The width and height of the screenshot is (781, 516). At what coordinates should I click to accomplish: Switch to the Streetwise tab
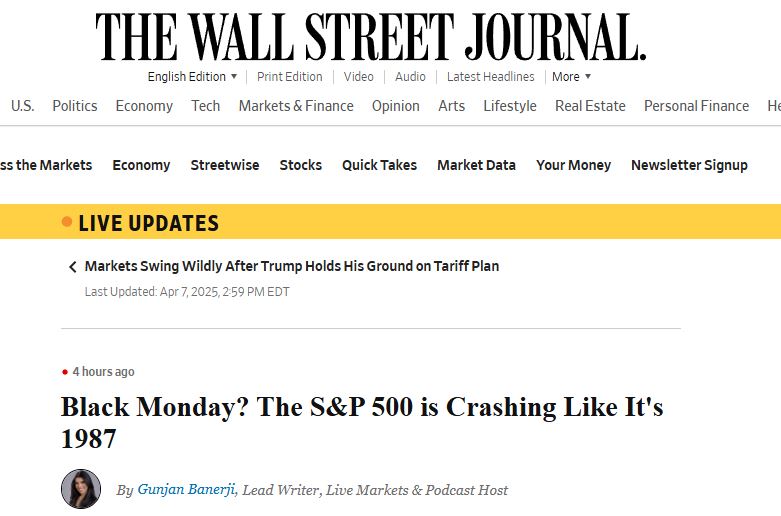point(225,165)
